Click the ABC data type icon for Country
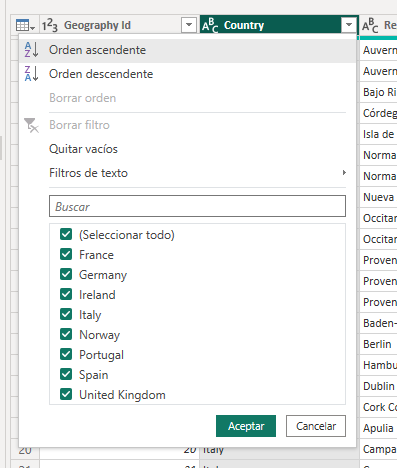397x468 pixels. pos(210,25)
